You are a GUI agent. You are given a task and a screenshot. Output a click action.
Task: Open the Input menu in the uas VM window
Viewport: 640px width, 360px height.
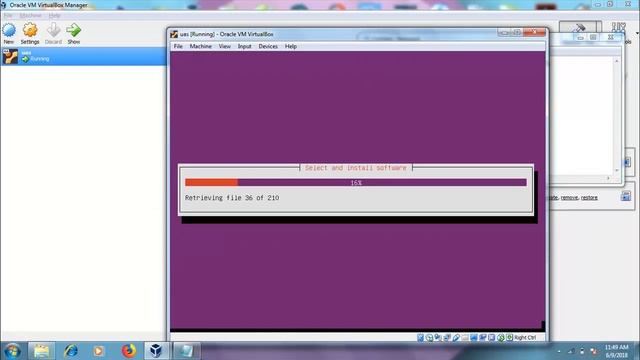[x=244, y=47]
